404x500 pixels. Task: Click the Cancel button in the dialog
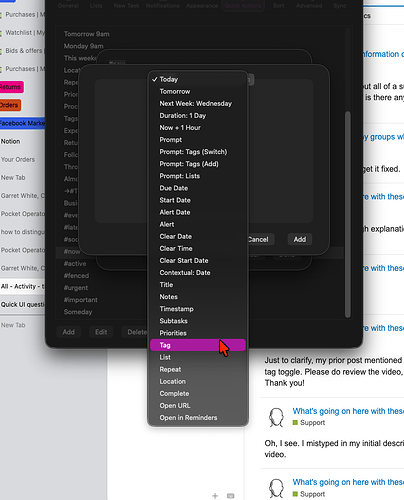260,239
